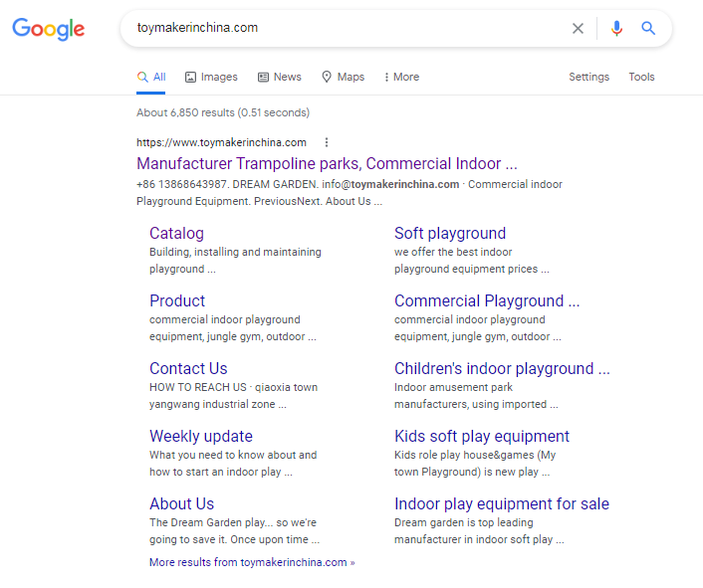Expand the More search options menu

pyautogui.click(x=401, y=77)
